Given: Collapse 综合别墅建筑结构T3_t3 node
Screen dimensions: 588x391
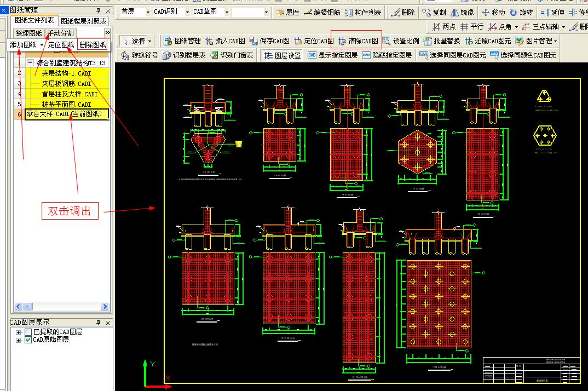Looking at the screenshot, I should (30, 62).
